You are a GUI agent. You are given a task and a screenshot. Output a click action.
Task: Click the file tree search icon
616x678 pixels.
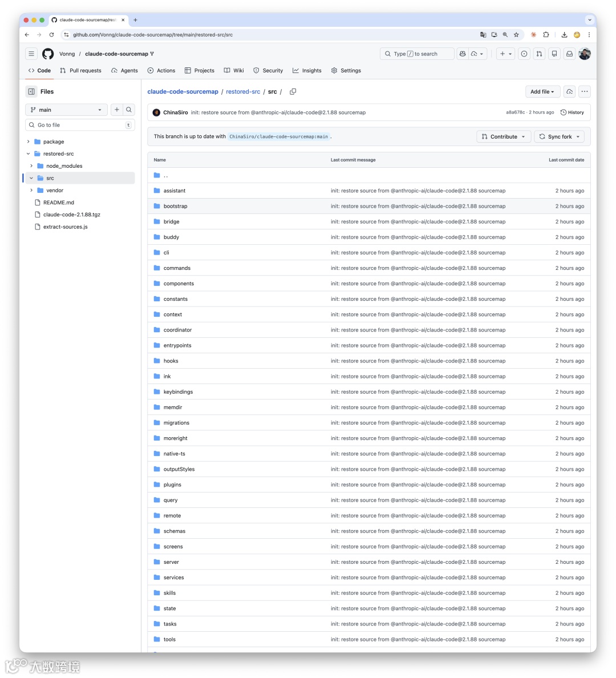[129, 110]
